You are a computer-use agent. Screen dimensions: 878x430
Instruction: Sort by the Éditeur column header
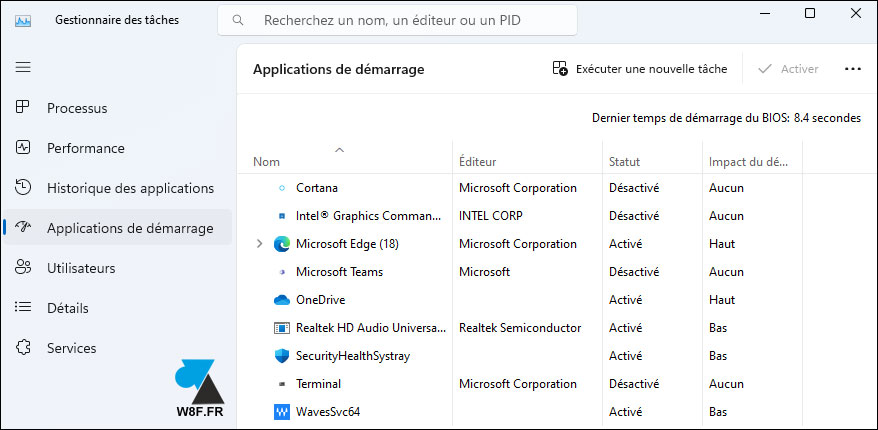[527, 162]
